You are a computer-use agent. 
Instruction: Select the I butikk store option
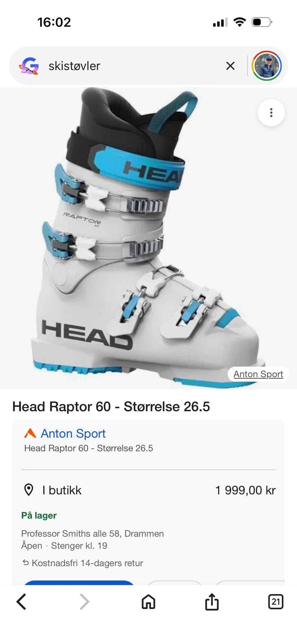pos(62,490)
